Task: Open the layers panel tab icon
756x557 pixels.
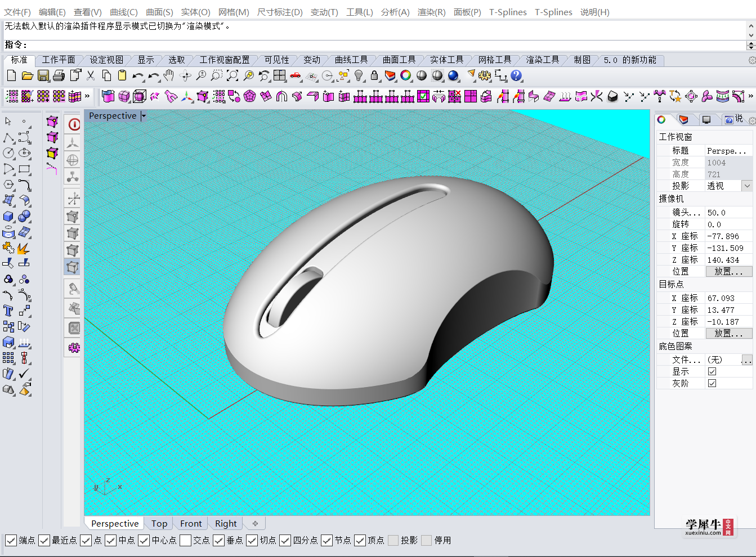Action: coord(683,119)
